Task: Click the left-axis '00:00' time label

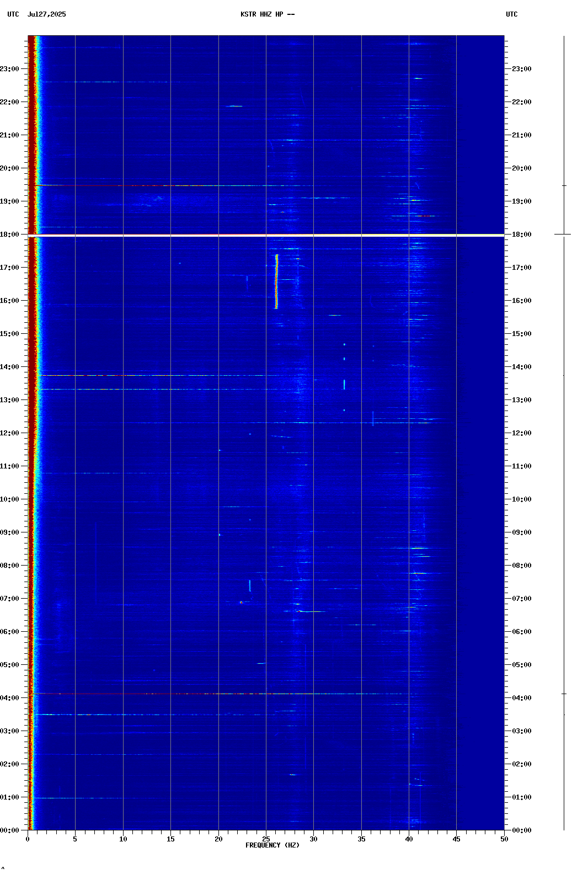Action: tap(9, 830)
